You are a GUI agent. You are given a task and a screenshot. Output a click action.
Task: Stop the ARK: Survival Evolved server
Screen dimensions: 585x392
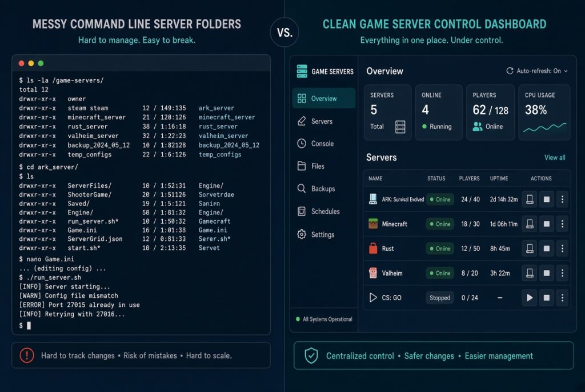tap(547, 199)
